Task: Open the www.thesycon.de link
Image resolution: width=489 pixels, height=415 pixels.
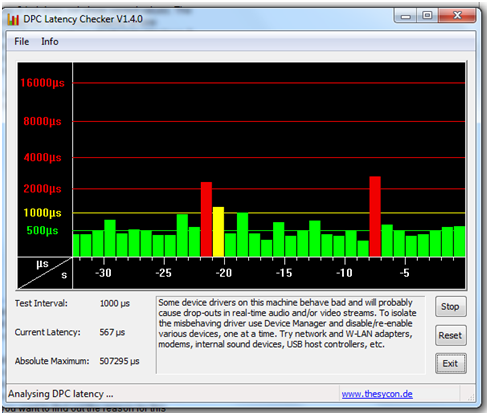Action: click(x=377, y=394)
